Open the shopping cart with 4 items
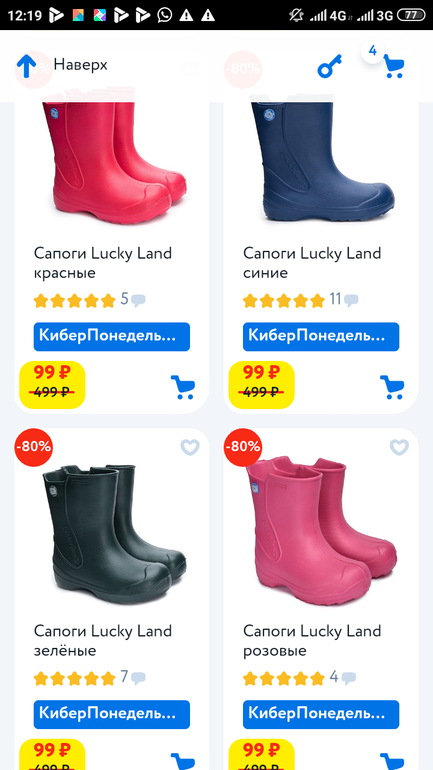 393,66
